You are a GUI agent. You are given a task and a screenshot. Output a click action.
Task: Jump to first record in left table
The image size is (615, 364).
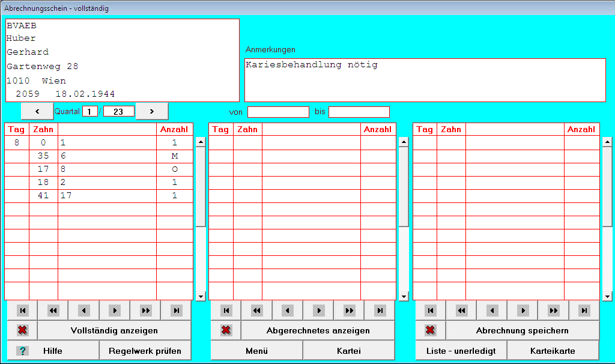[x=23, y=311]
